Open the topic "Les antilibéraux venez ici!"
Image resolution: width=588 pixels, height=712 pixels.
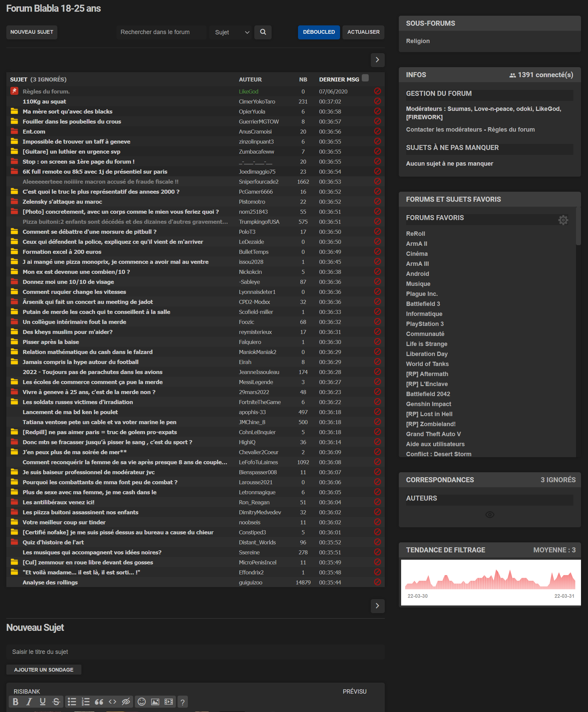click(58, 502)
